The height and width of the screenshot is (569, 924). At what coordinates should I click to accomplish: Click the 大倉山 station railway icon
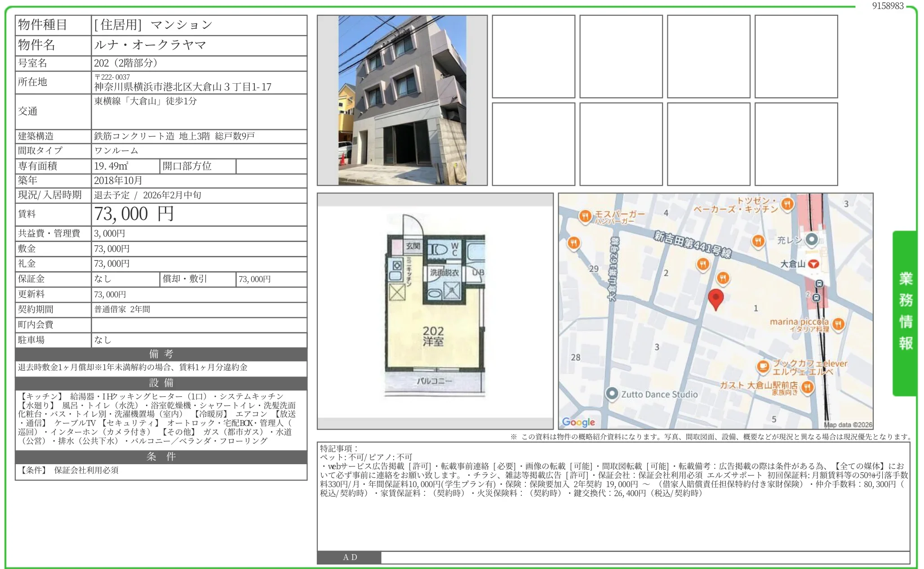(813, 264)
